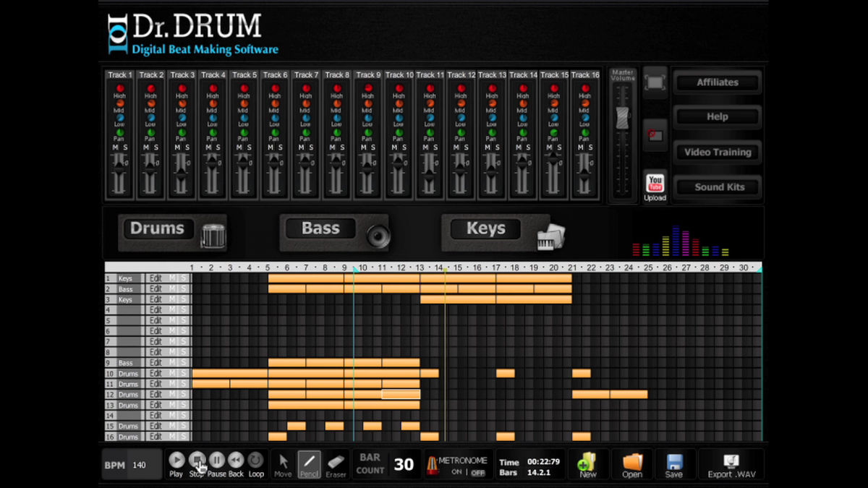Click the Sound Kits button

[x=717, y=187]
